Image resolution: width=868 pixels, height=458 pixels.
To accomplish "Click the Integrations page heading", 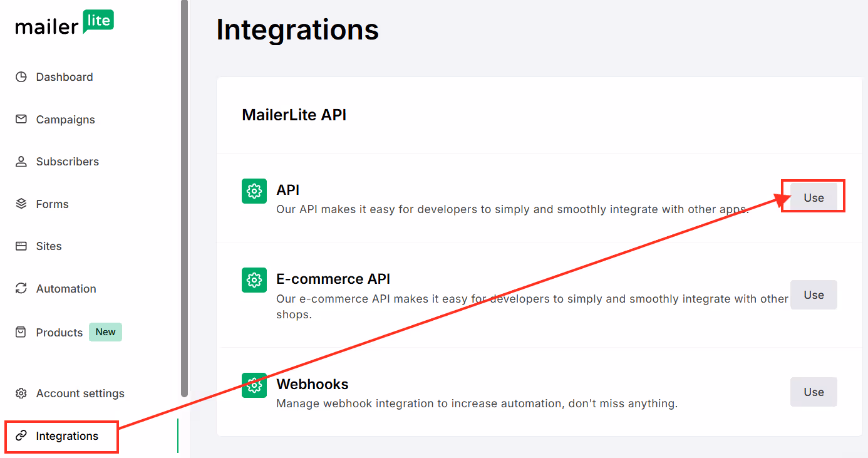I will [x=297, y=29].
